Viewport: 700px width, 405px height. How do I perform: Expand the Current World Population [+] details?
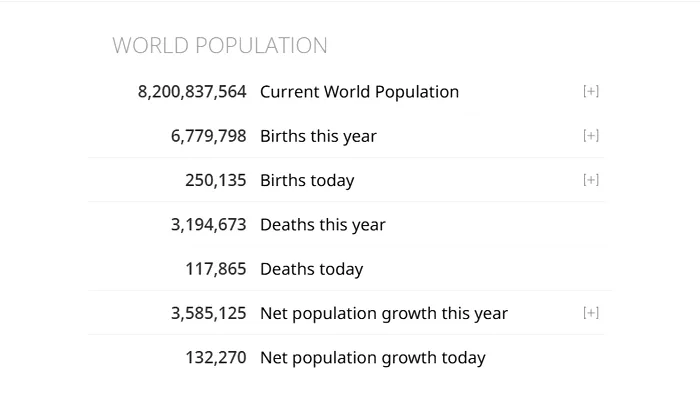click(591, 92)
